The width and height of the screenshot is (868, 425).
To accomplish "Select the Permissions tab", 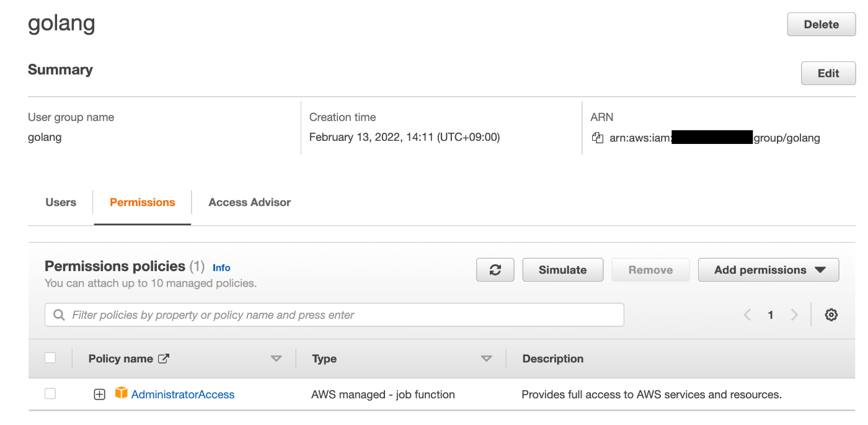I will coord(143,202).
